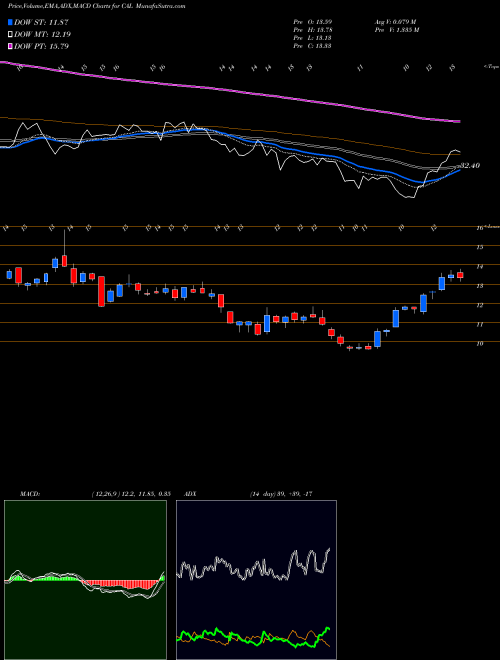Screen dimensions: 500x660
Task: Click the ADX panel title
Action: (x=190, y=494)
